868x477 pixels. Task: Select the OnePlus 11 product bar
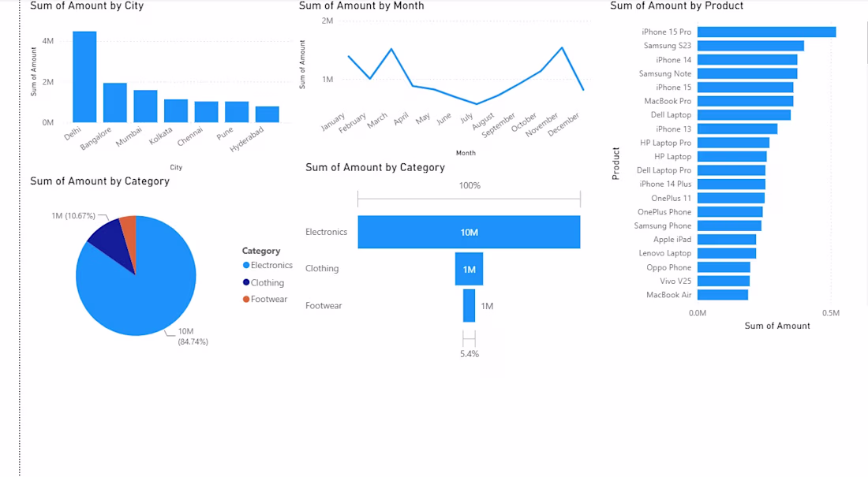731,198
